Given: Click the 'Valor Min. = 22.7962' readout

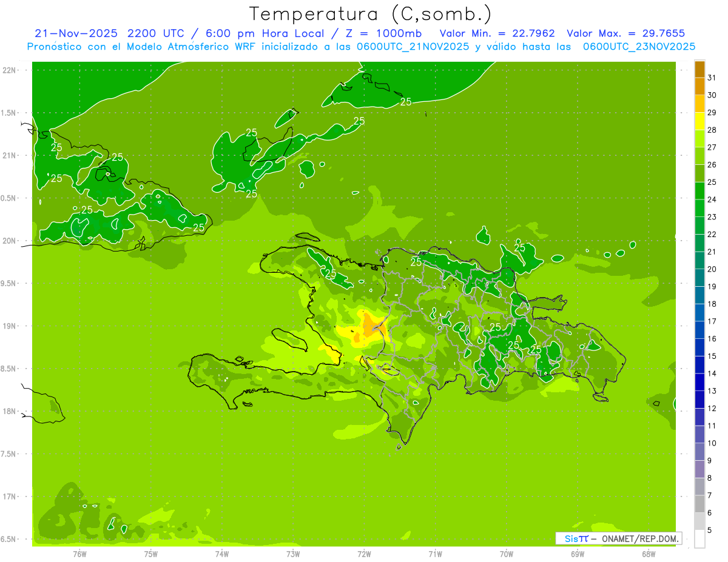Looking at the screenshot, I should pos(497,33).
